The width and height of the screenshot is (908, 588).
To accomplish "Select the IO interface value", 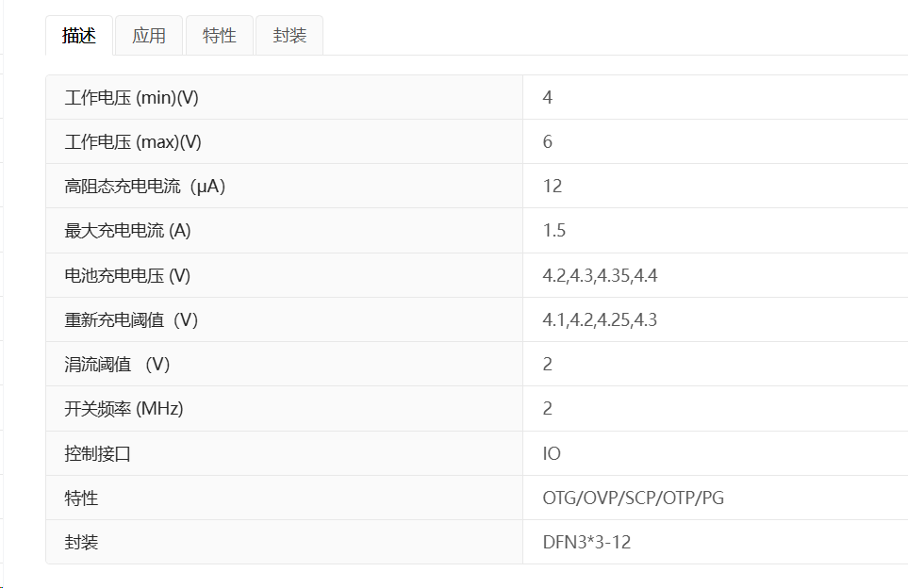I will 552,453.
